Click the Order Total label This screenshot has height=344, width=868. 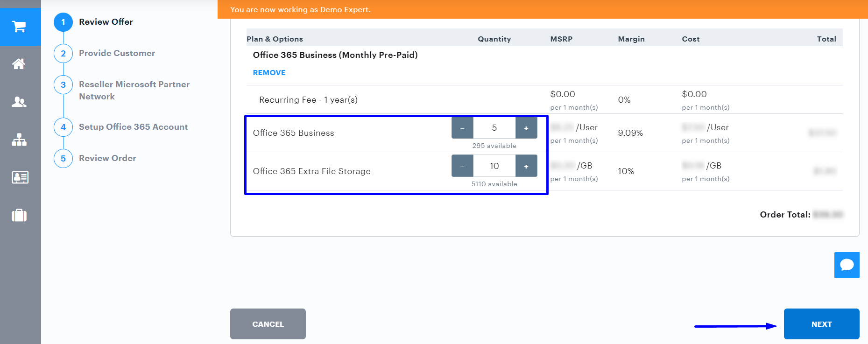(x=785, y=215)
